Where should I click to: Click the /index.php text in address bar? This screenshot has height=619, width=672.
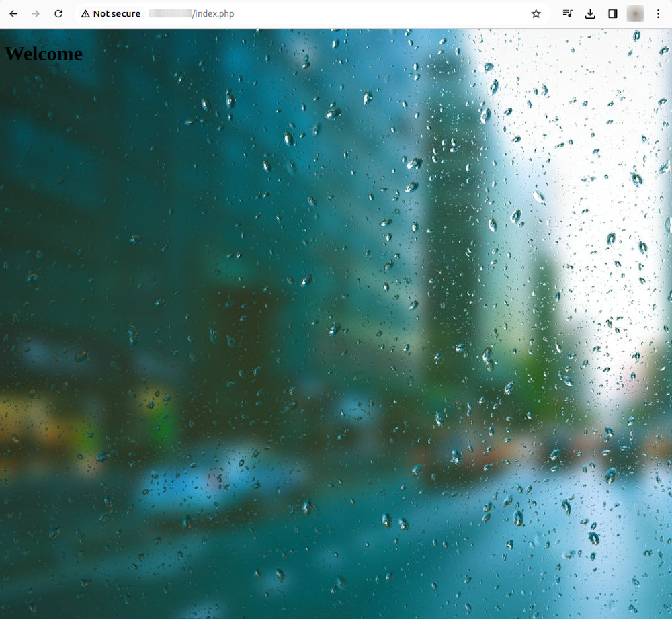213,14
